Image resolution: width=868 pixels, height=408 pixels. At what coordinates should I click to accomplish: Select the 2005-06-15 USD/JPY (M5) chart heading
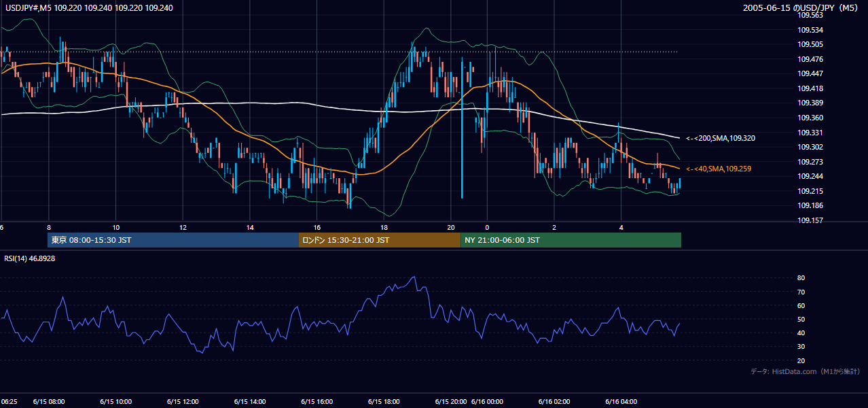(x=801, y=8)
